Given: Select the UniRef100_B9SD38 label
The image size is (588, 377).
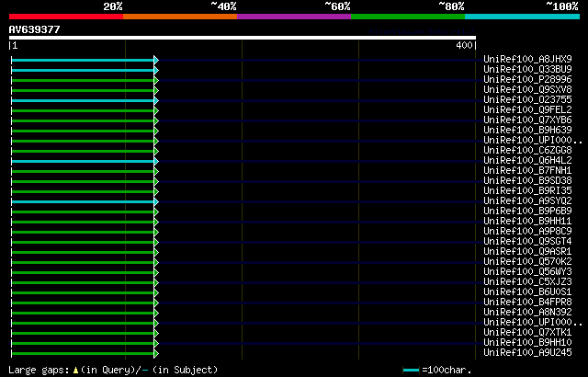Looking at the screenshot, I should 527,181.
